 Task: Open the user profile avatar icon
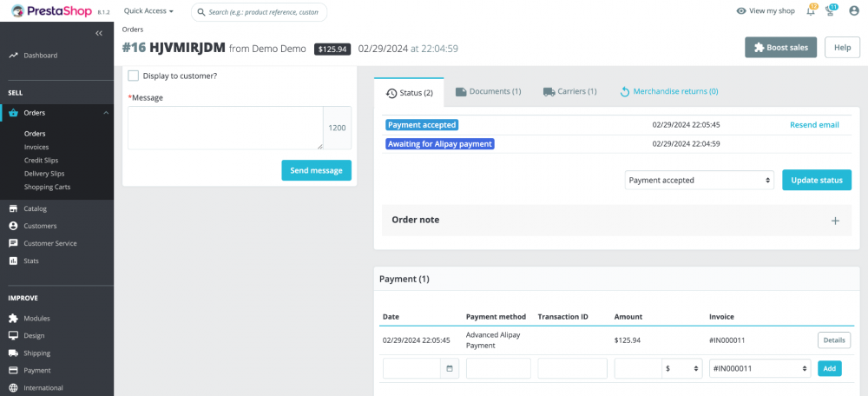tap(854, 10)
